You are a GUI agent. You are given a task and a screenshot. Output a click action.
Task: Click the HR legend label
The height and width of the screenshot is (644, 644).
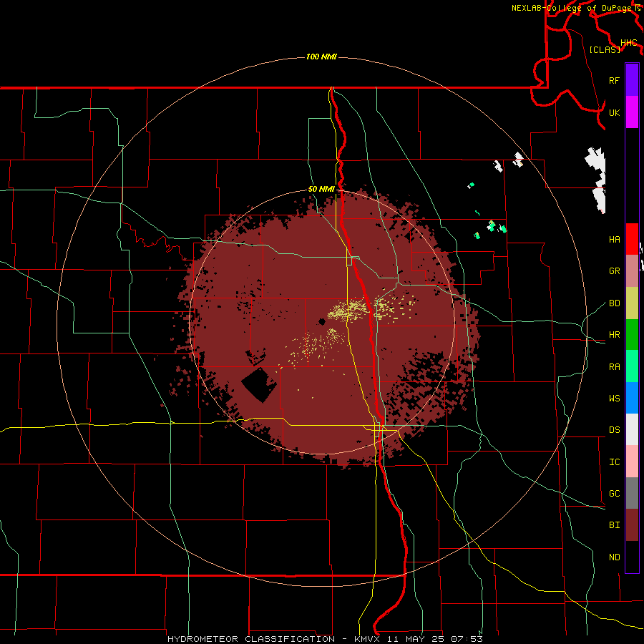614,335
